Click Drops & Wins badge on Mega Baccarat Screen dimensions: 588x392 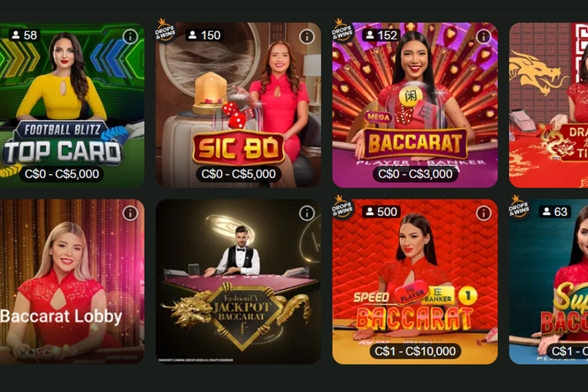coord(343,30)
